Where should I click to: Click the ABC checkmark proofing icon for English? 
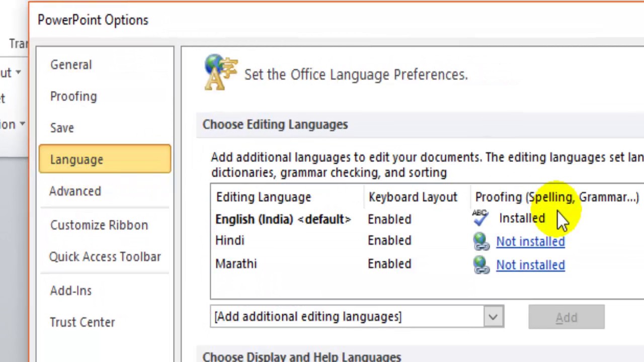480,218
